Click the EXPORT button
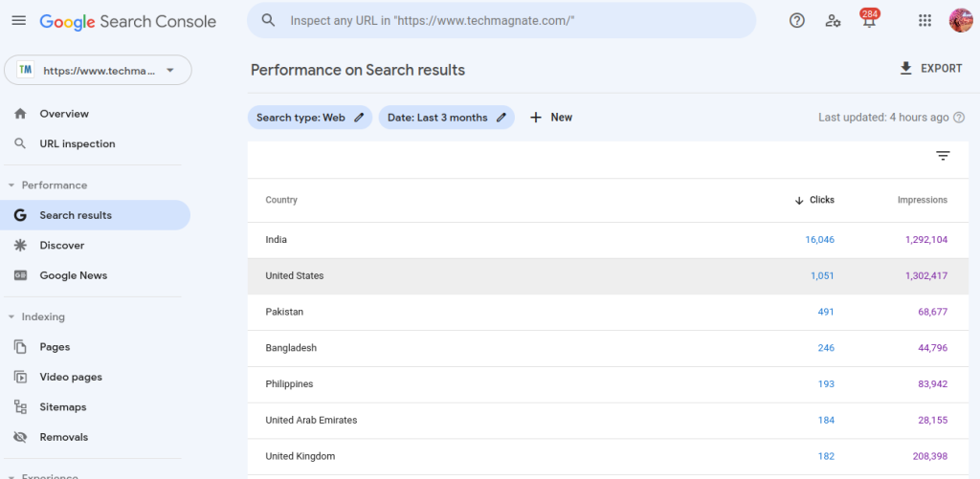980x479 pixels. point(930,69)
